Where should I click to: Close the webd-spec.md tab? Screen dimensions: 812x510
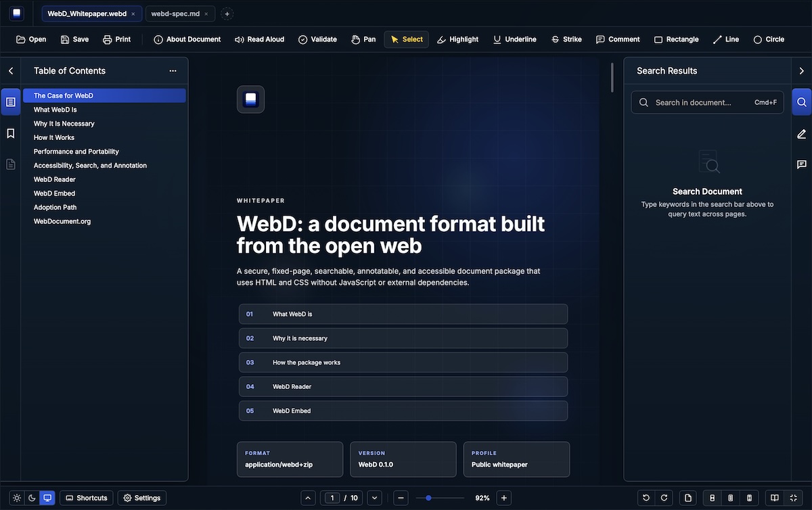206,14
